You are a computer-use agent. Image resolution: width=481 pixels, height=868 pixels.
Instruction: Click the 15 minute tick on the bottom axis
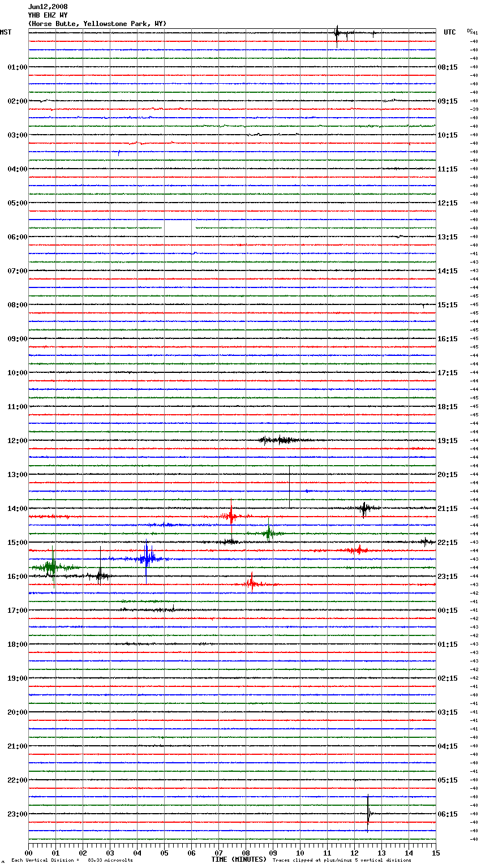point(436,853)
